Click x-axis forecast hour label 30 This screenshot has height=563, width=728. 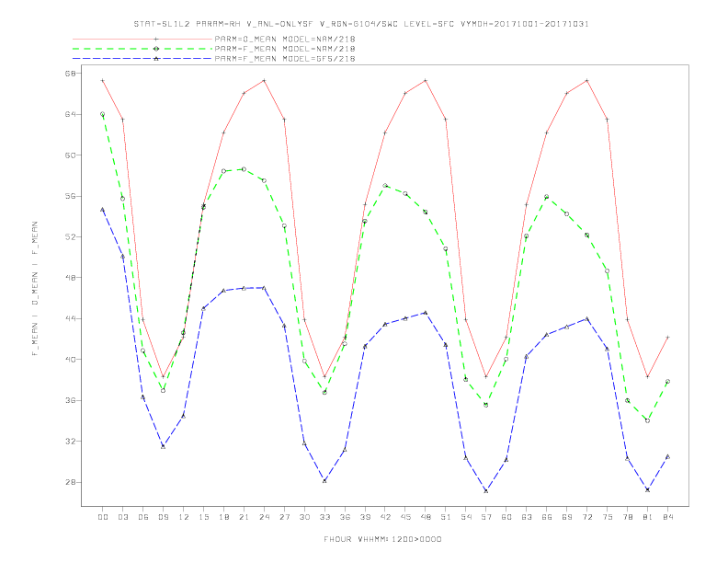pyautogui.click(x=304, y=517)
